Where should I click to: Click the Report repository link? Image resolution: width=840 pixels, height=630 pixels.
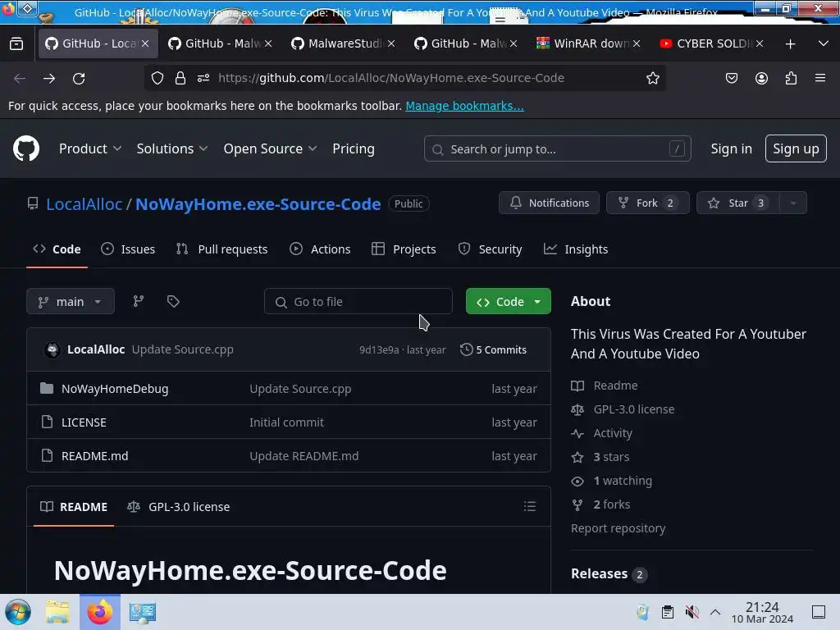point(618,528)
